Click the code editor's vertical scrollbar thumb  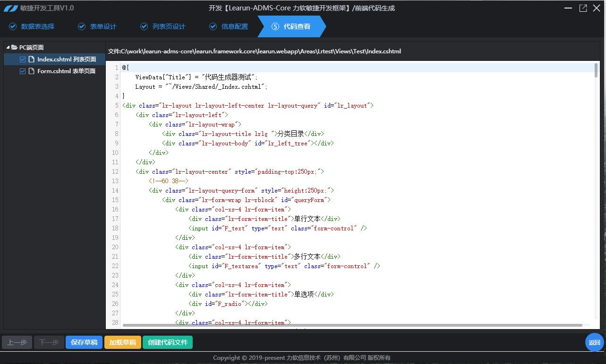[x=596, y=71]
